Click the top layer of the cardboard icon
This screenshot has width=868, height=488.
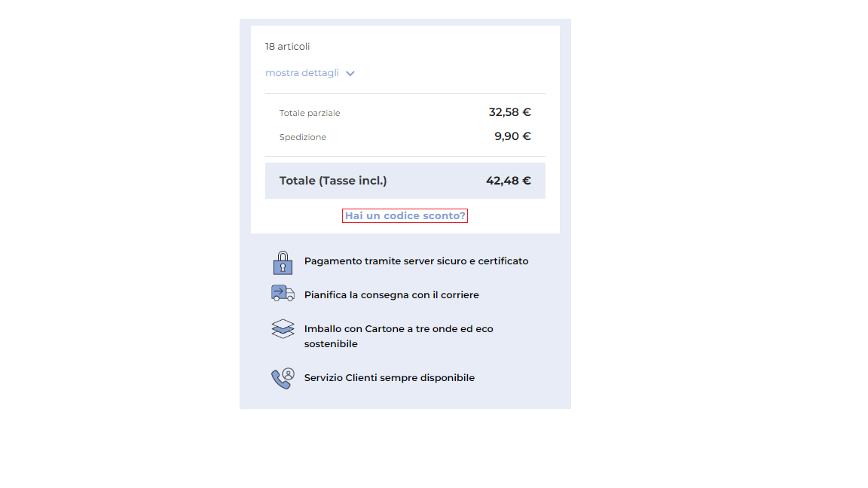pyautogui.click(x=282, y=323)
